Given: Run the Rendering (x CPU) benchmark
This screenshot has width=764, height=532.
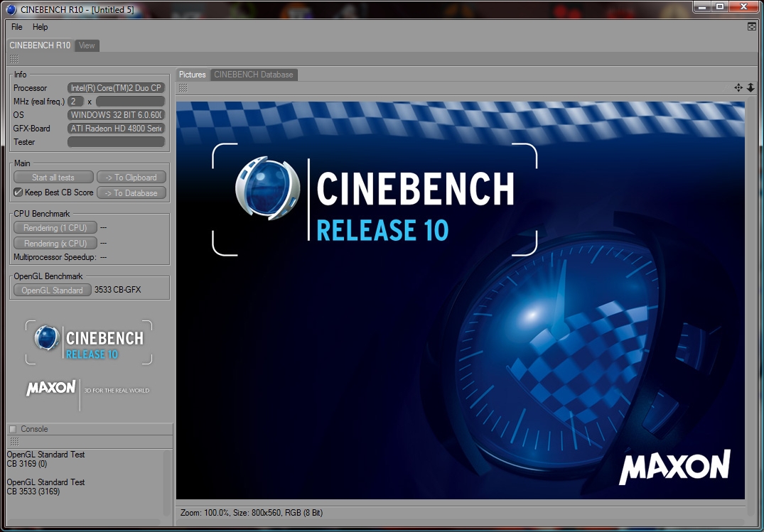Looking at the screenshot, I should pos(55,243).
